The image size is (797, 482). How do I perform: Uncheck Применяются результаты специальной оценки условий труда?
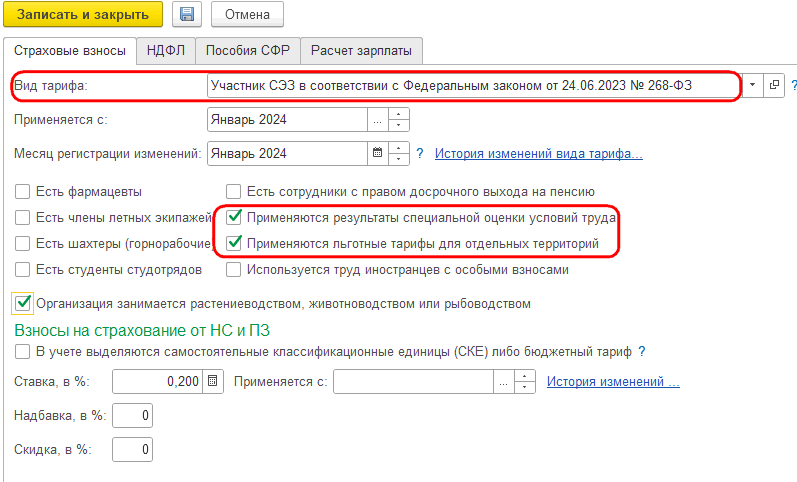(x=233, y=218)
